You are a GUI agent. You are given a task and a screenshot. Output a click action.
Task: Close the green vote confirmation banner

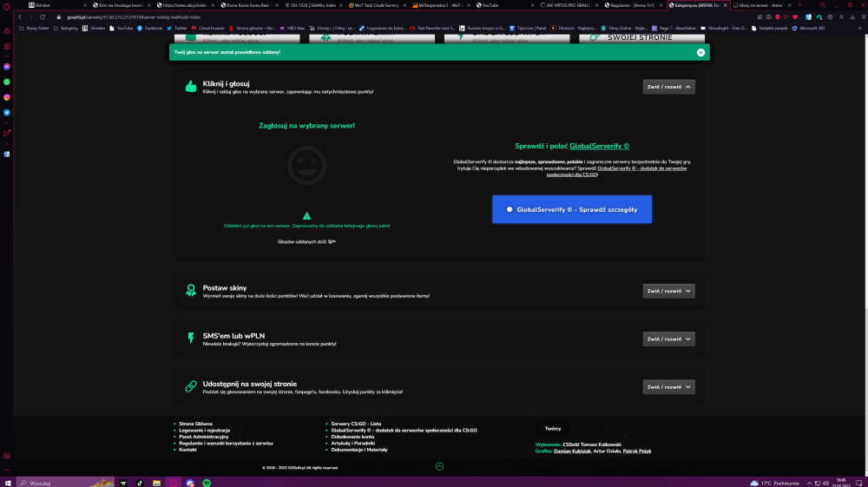coord(700,53)
